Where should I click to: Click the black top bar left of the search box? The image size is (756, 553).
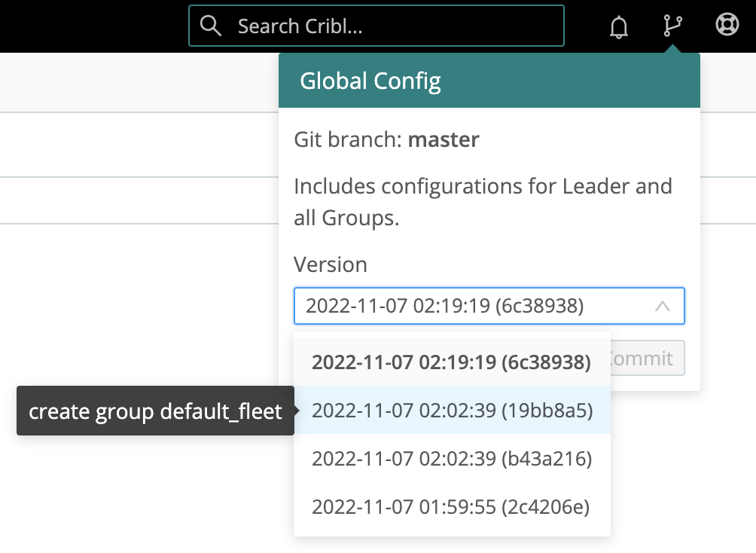click(90, 26)
